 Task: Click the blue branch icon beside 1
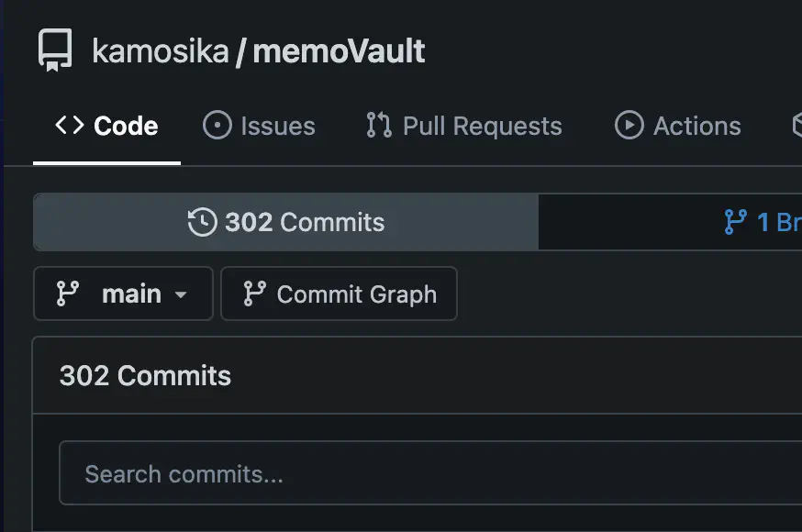[736, 222]
